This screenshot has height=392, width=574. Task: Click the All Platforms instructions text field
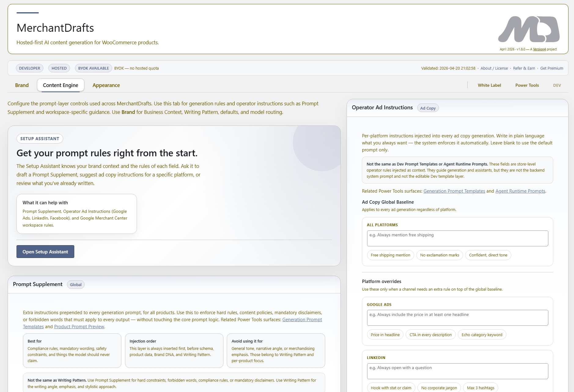pos(457,238)
